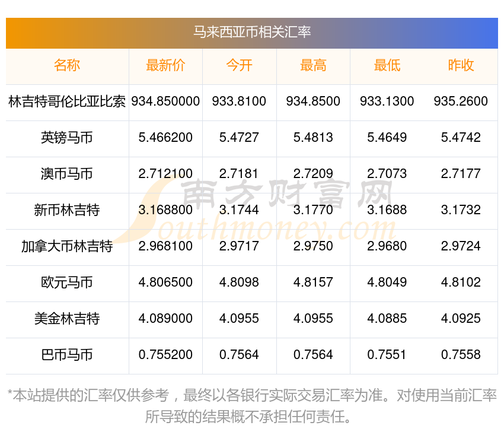Click lowest value 4.0885
The height and width of the screenshot is (435, 504).
click(387, 319)
